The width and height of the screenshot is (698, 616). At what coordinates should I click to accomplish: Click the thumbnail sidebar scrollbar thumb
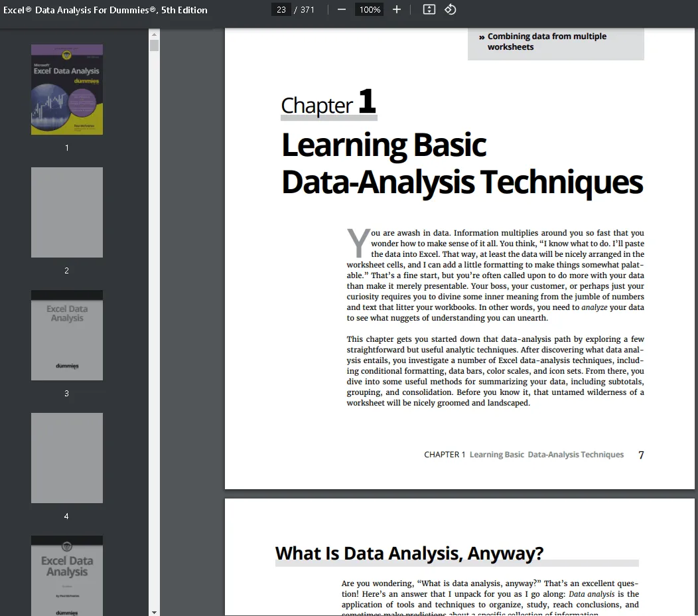coord(155,46)
